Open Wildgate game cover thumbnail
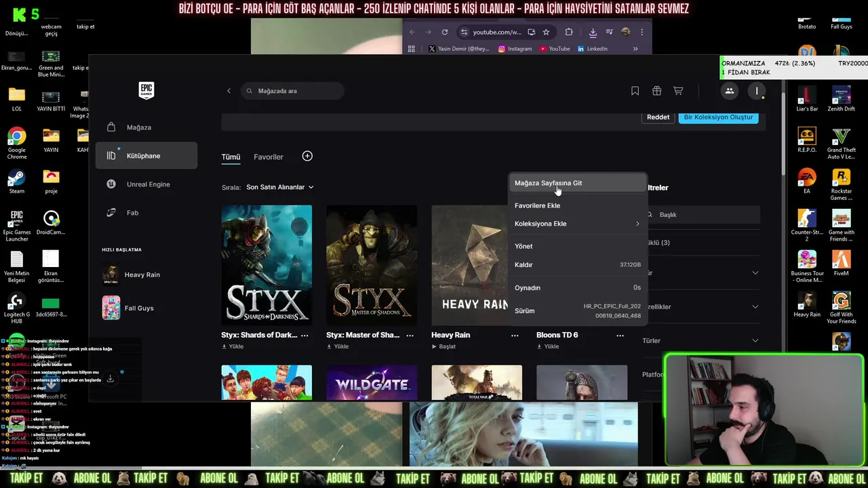 coord(372,383)
